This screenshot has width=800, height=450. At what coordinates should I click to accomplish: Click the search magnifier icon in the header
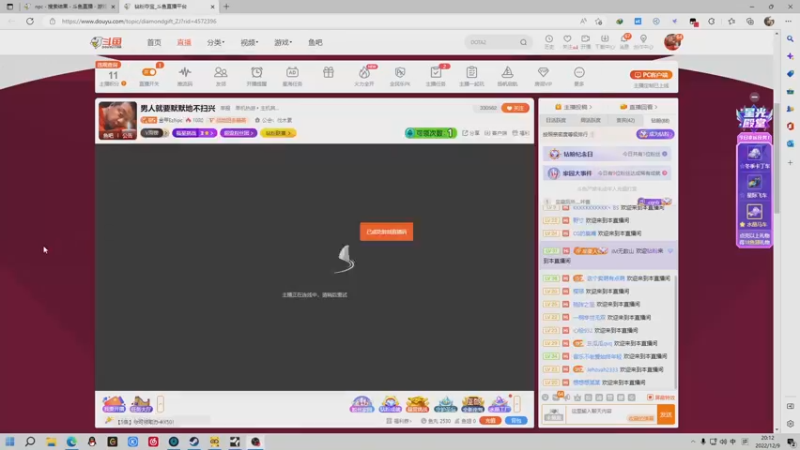[x=523, y=42]
